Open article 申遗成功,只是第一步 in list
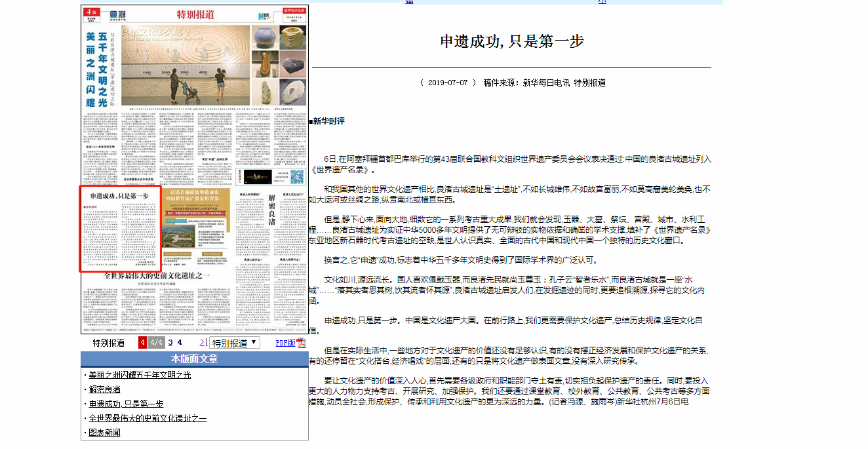The image size is (868, 449). [126, 404]
